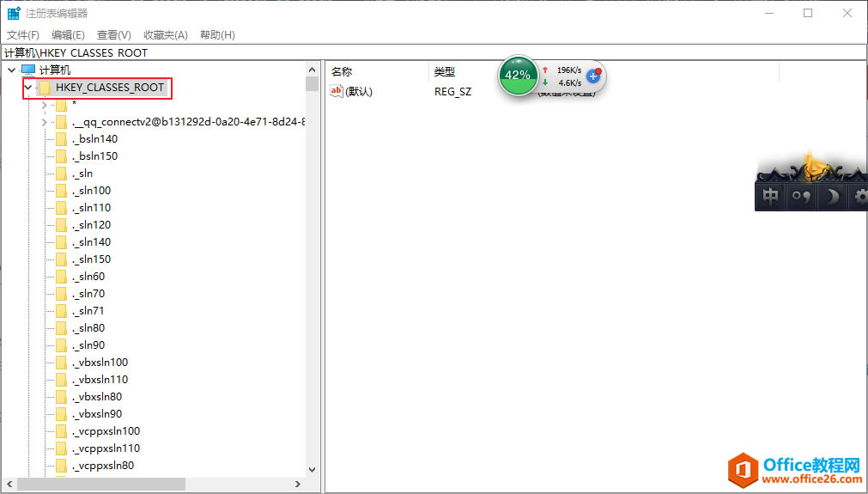Open the 查看(V) menu
The image size is (868, 494).
113,35
